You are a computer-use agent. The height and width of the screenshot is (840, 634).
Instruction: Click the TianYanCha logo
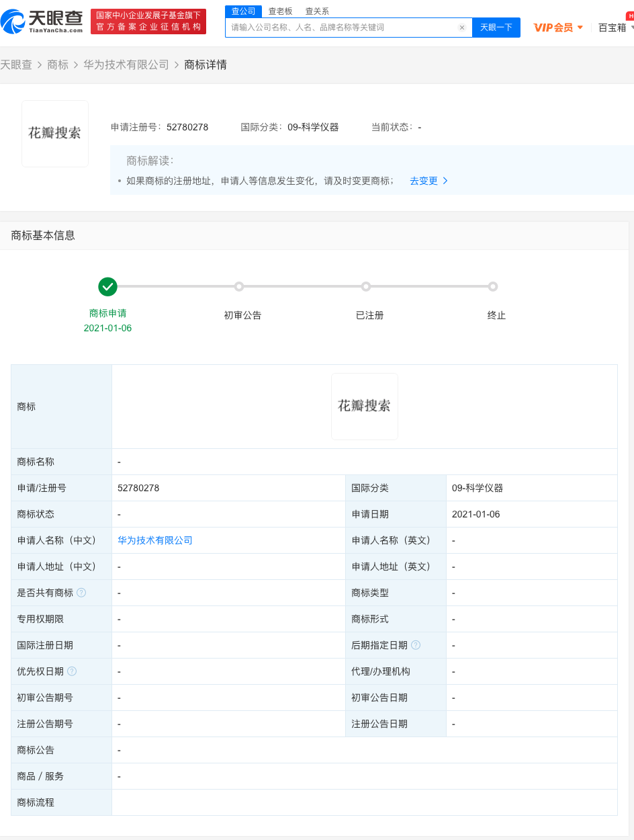click(42, 22)
